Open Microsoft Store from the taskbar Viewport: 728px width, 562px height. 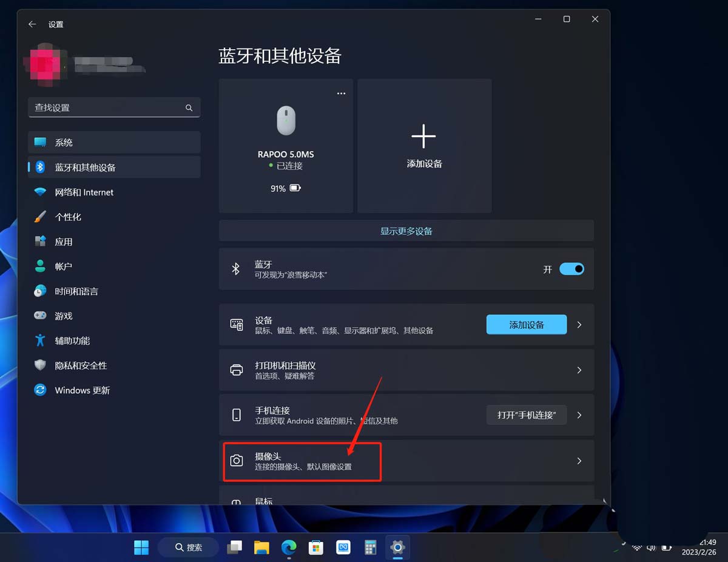click(x=315, y=547)
